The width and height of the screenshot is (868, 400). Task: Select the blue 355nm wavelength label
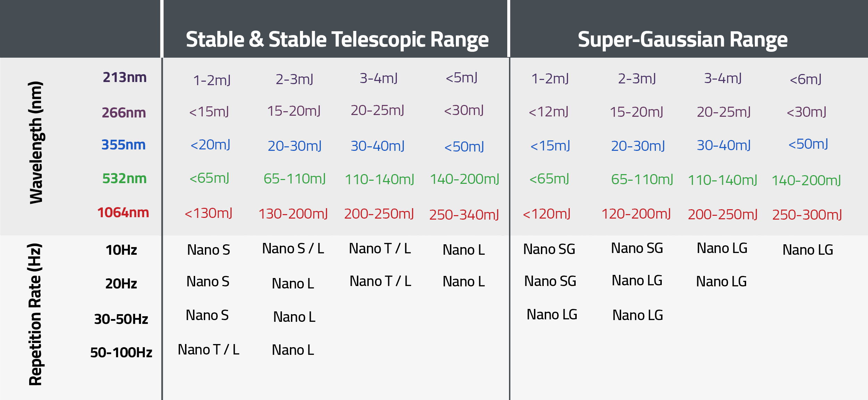[123, 145]
